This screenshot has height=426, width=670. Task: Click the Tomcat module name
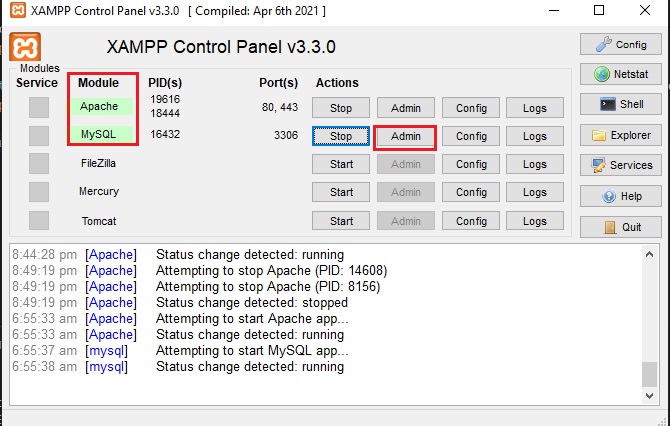99,221
